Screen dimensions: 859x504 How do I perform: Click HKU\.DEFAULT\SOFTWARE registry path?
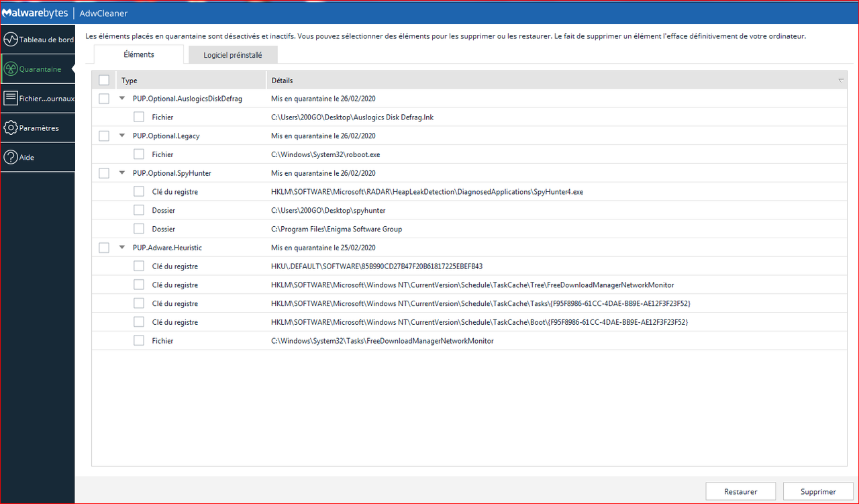376,266
